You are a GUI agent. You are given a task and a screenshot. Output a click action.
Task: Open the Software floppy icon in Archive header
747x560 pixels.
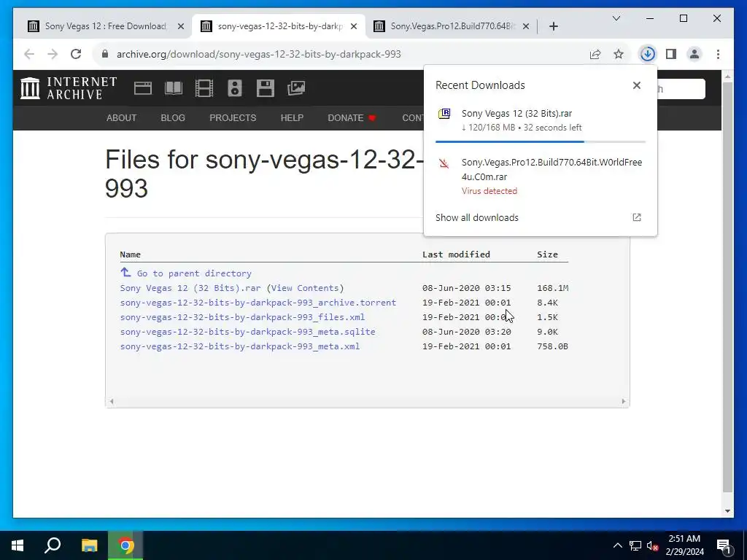pos(266,88)
